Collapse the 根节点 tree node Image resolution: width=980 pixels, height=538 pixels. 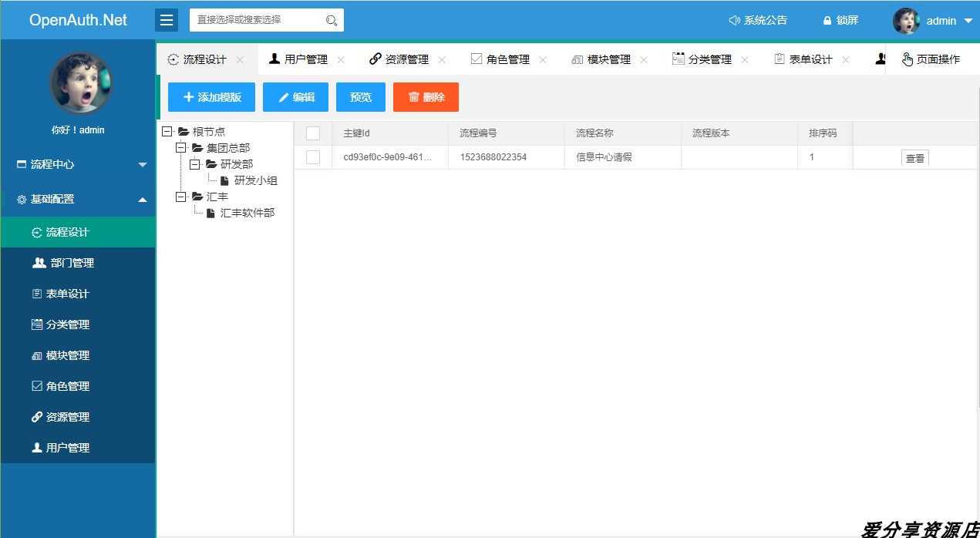pos(167,132)
